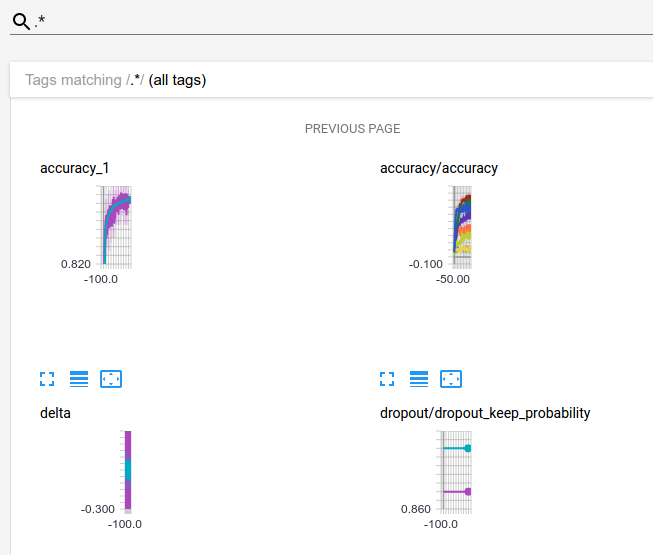Image resolution: width=653 pixels, height=555 pixels.
Task: Click the accuracy_1 chart title
Action: pos(75,168)
